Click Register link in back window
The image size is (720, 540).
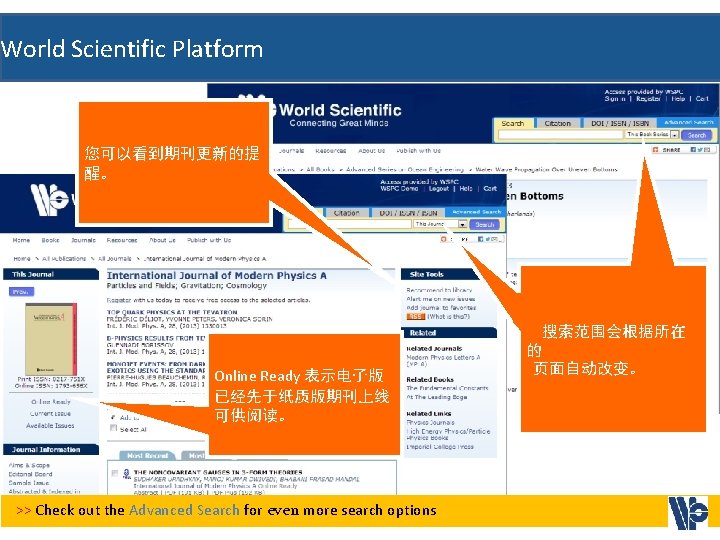648,99
